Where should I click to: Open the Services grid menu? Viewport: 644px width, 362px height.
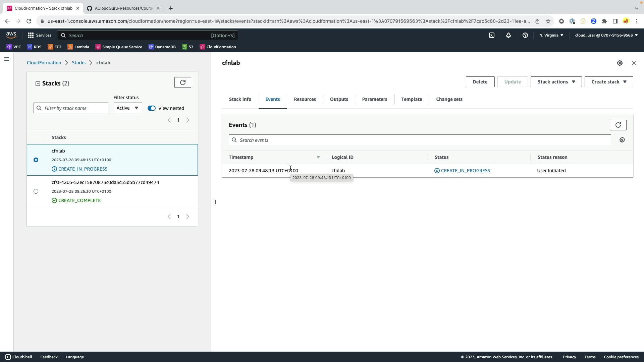[40, 35]
